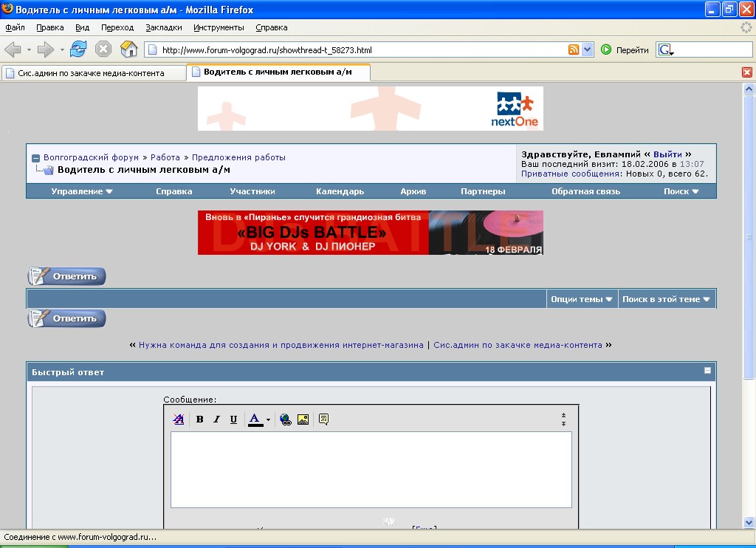Toggle Bold in the quick reply editor
The image size is (756, 548).
pyautogui.click(x=199, y=419)
